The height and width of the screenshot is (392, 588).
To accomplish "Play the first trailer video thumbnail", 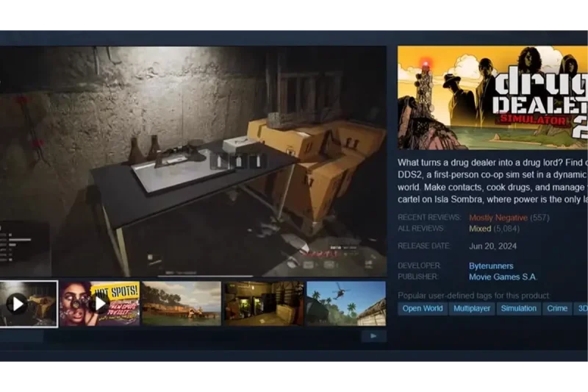I will point(29,304).
